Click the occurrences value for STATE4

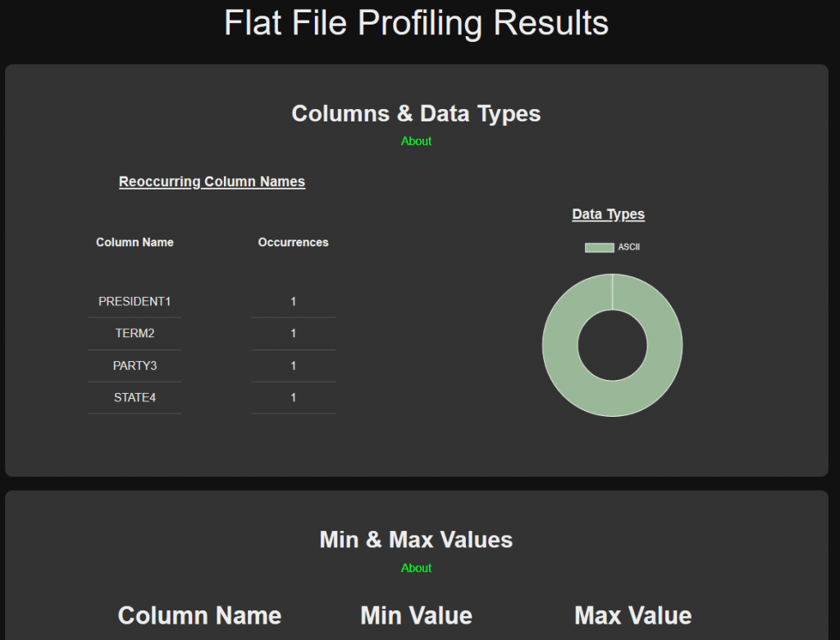[x=293, y=397]
